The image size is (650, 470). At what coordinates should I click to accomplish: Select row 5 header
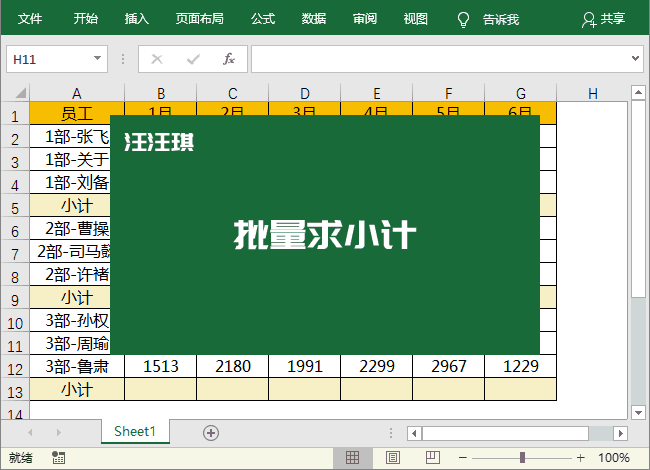point(15,207)
